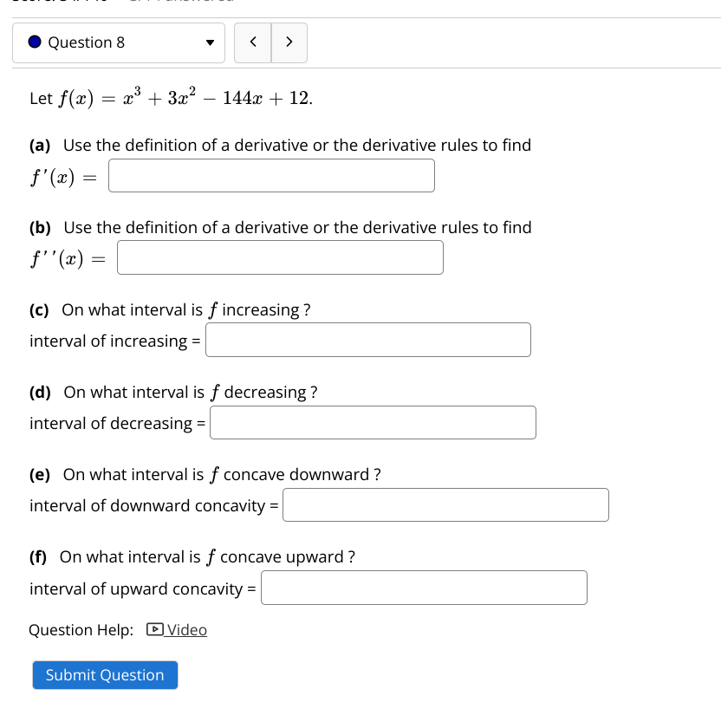
Task: Click the upward concavity interval field
Action: [x=424, y=588]
